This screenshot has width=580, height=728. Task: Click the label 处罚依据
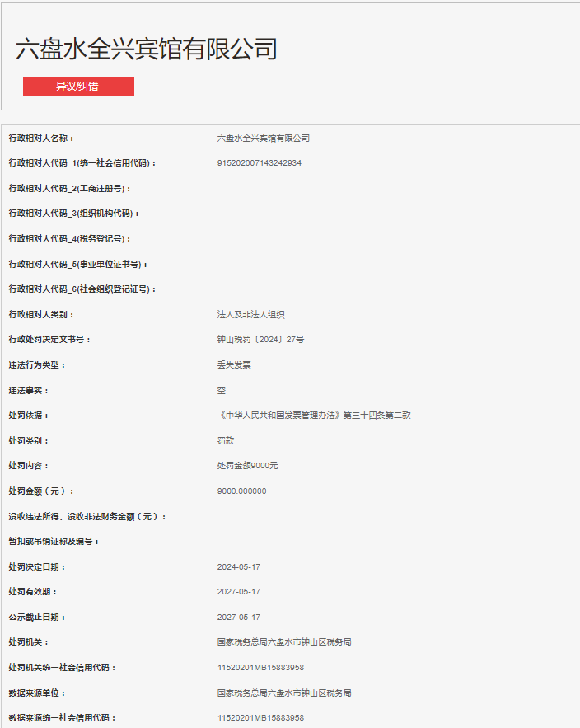coord(28,415)
